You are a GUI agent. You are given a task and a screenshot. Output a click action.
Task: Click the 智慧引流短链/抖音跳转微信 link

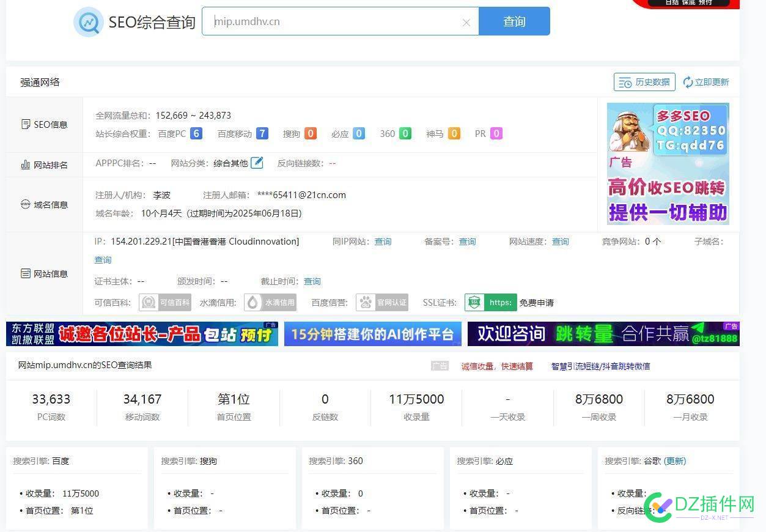[x=600, y=366]
